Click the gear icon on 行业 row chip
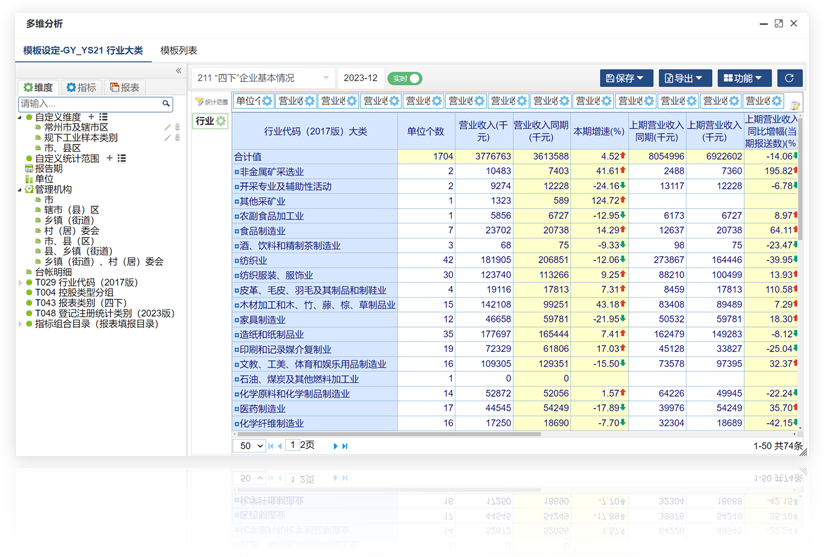The width and height of the screenshot is (824, 557). point(221,121)
